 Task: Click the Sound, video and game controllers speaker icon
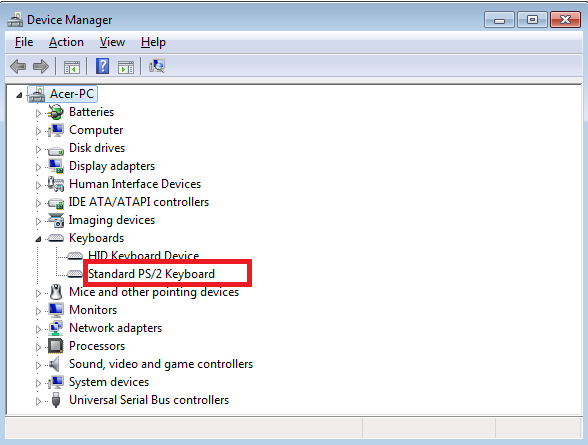55,364
